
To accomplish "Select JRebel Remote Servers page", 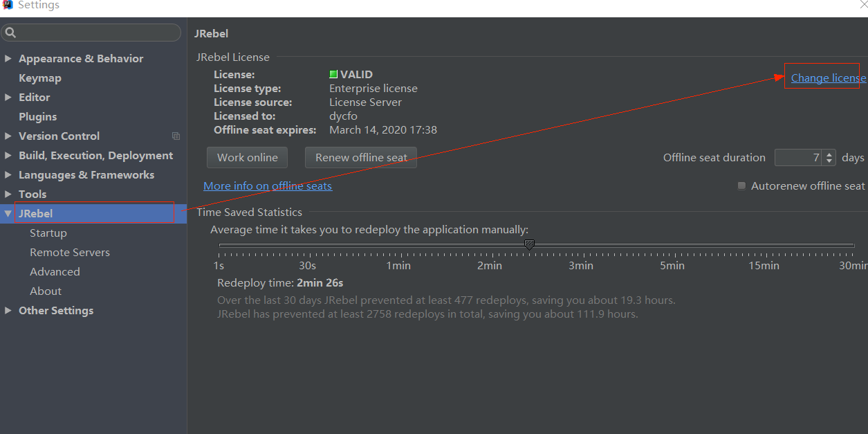I will [70, 253].
